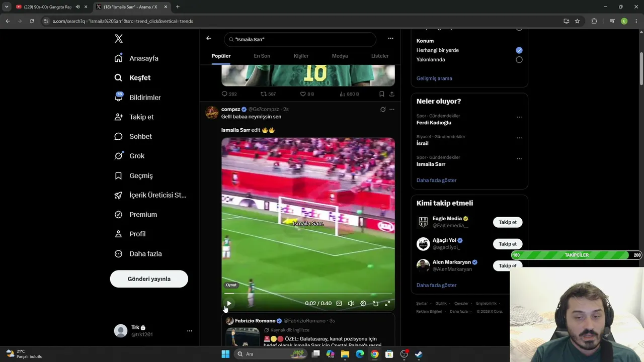This screenshot has height=362, width=644.
Task: Open Steam from the taskbar
Action: 419,354
